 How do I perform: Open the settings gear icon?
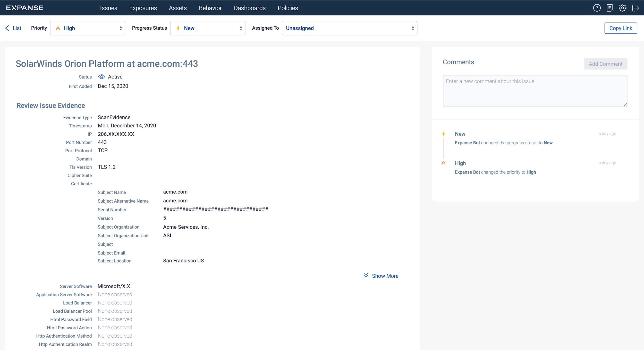(x=622, y=8)
